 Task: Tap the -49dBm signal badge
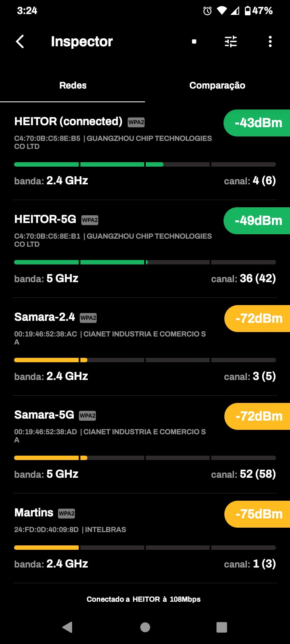(258, 221)
